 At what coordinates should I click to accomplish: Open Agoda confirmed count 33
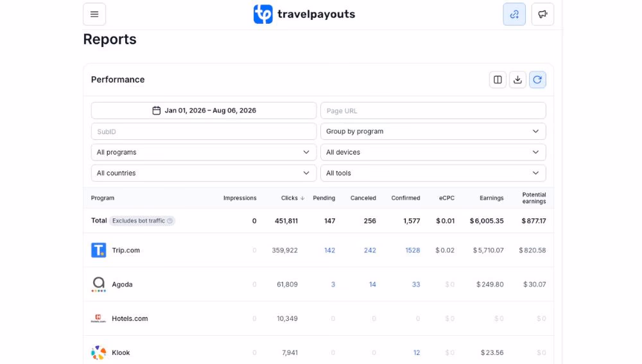(x=416, y=284)
